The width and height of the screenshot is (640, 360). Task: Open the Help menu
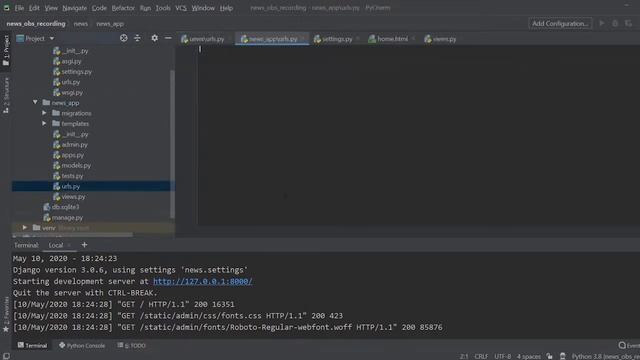pos(226,8)
